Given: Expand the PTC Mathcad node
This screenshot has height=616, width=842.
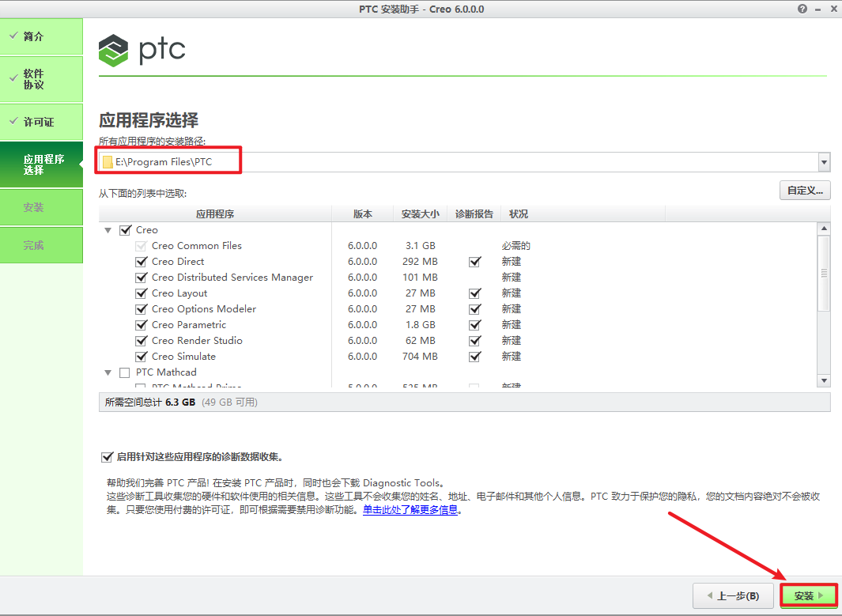Looking at the screenshot, I should (x=108, y=372).
